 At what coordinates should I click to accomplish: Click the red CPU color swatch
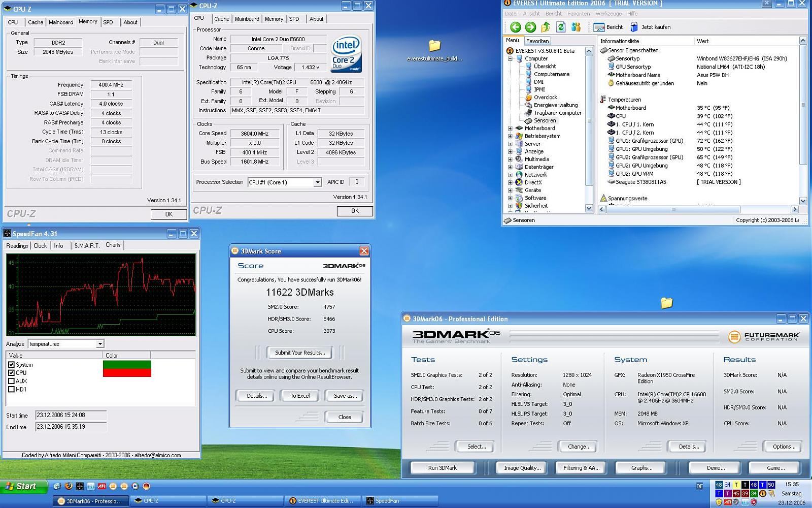[x=127, y=373]
